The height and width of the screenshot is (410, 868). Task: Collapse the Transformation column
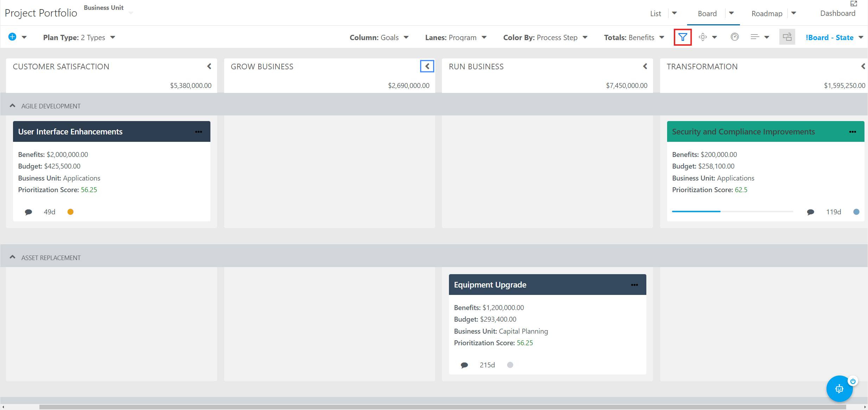tap(863, 66)
